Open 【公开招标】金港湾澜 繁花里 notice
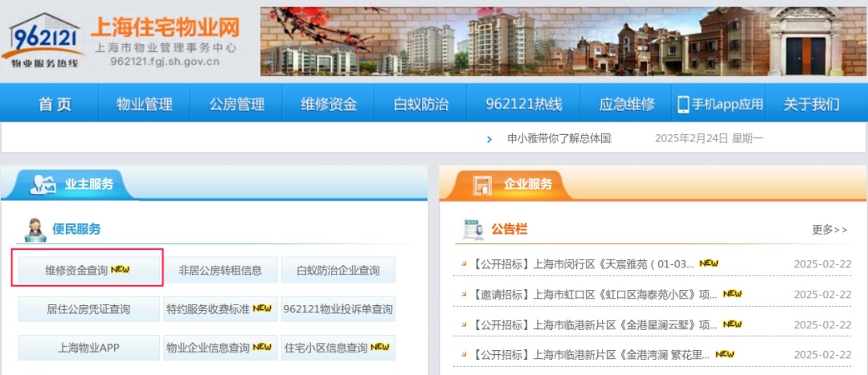868x375 pixels. point(591,355)
